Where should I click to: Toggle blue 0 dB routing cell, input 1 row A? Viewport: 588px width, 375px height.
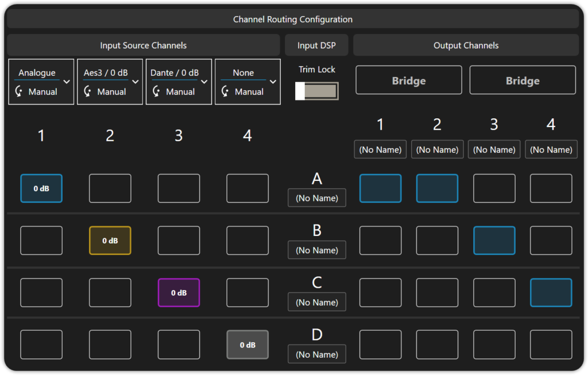[41, 188]
